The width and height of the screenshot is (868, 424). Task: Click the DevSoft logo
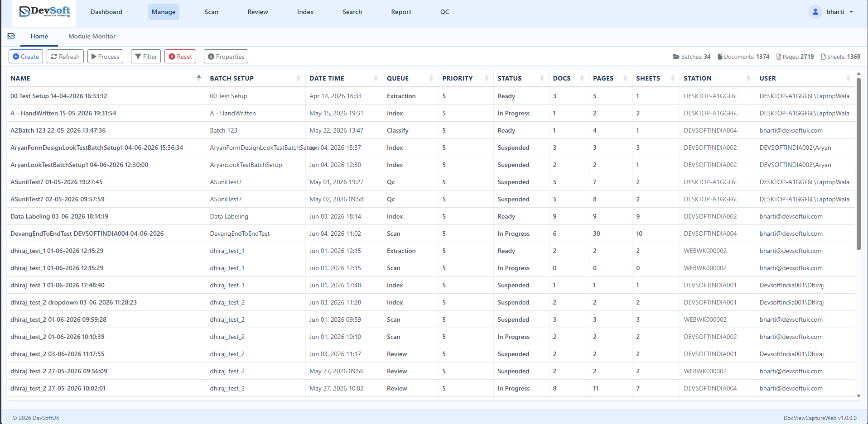point(44,12)
